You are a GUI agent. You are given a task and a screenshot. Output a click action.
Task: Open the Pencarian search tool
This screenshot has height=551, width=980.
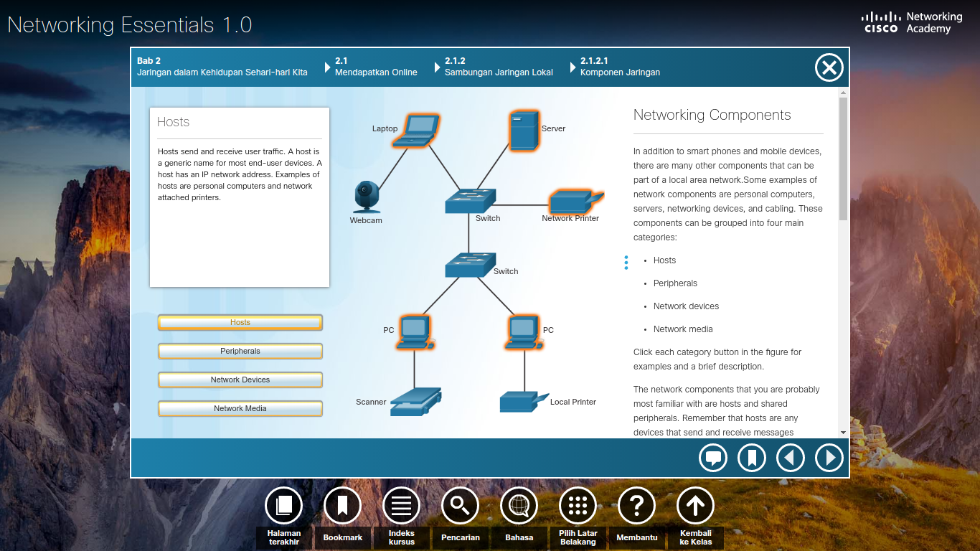coord(460,504)
